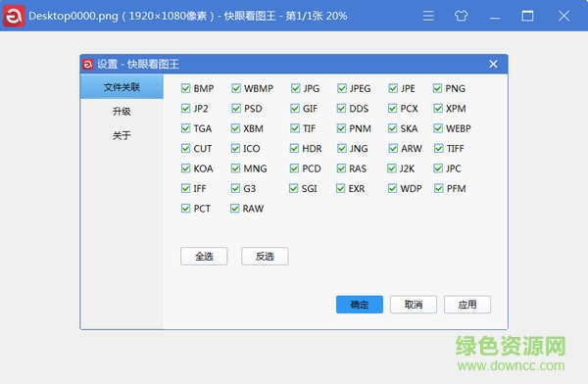Toggle the ICO checkbox

coord(235,148)
